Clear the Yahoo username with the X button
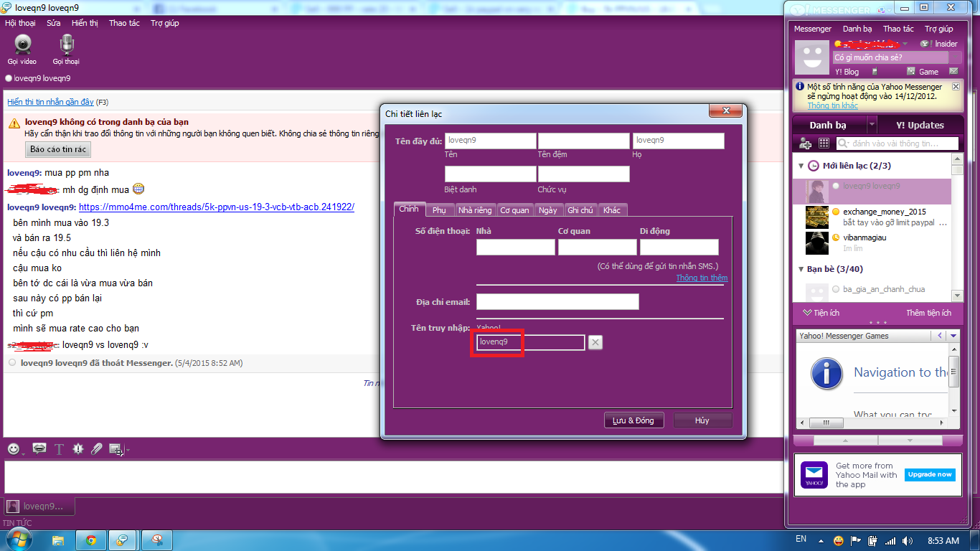 click(595, 343)
